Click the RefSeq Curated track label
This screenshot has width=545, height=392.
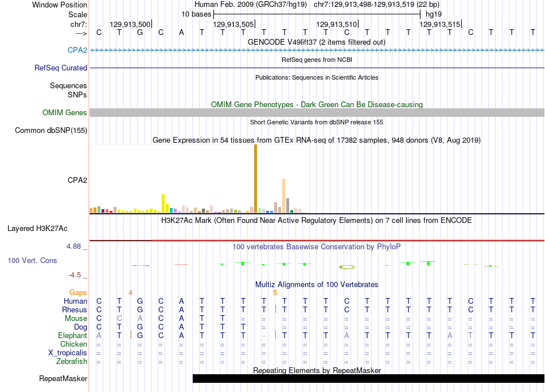[x=60, y=68]
